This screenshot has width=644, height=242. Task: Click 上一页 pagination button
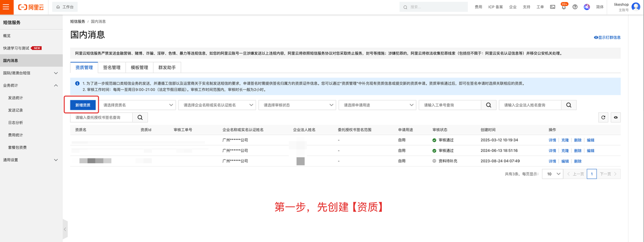(575, 174)
